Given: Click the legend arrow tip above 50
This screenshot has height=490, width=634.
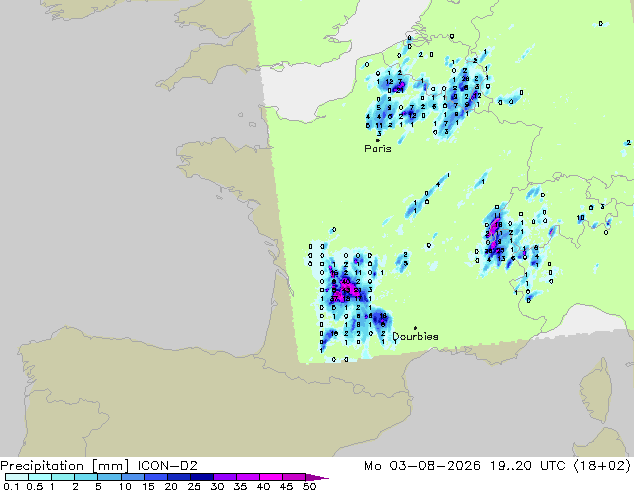Looking at the screenshot, I should 317,477.
